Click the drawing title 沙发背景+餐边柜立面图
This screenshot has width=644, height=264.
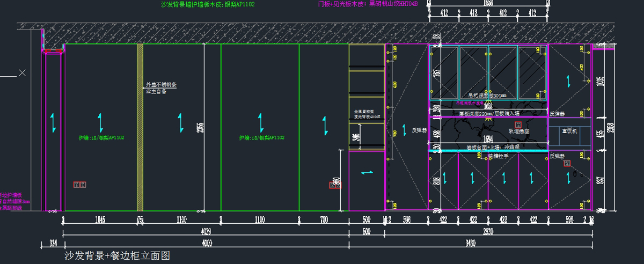(116, 256)
